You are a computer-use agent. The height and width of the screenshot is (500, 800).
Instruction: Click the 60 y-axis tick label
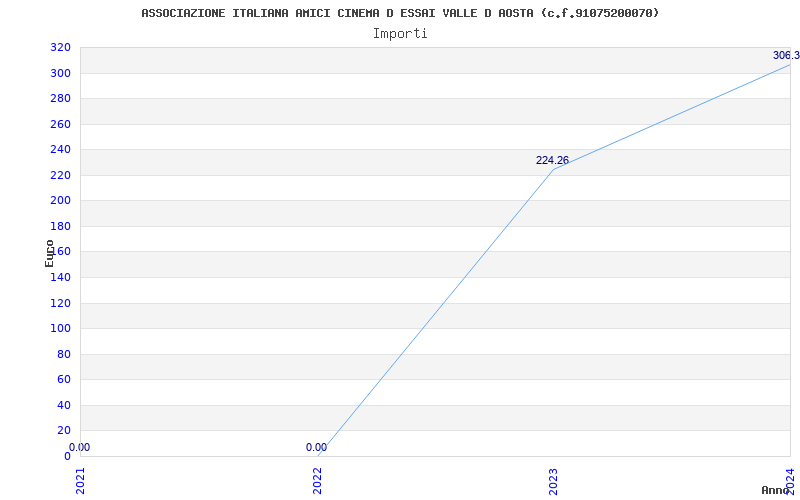(64, 380)
